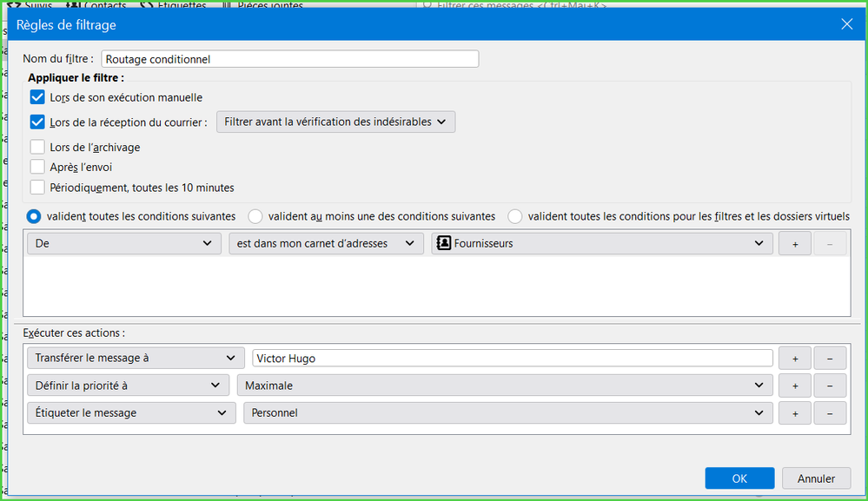
Task: Click the plus button on the Fournisseurs condition row
Action: click(x=794, y=244)
